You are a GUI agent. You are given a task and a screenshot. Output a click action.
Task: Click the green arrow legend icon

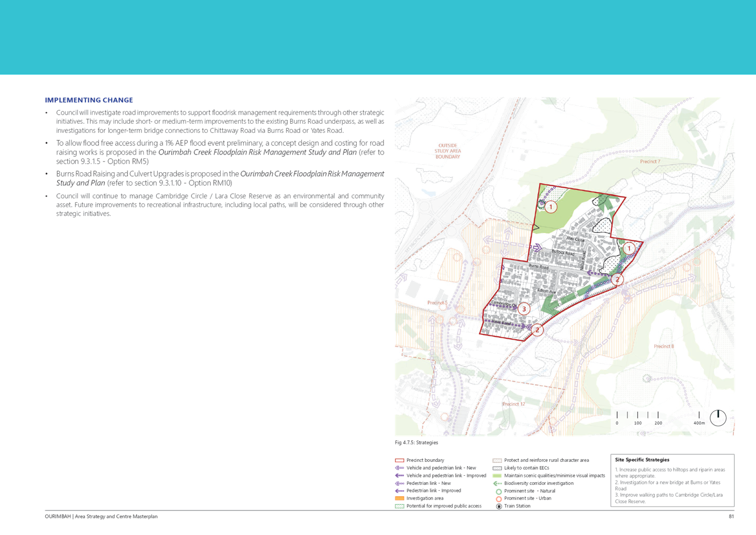tap(497, 483)
